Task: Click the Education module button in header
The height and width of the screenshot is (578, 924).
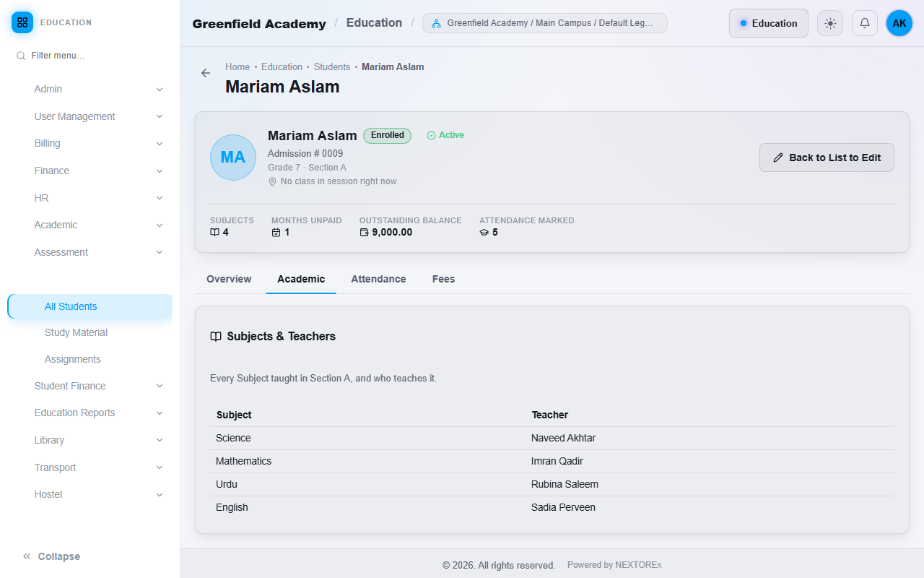Action: point(769,23)
